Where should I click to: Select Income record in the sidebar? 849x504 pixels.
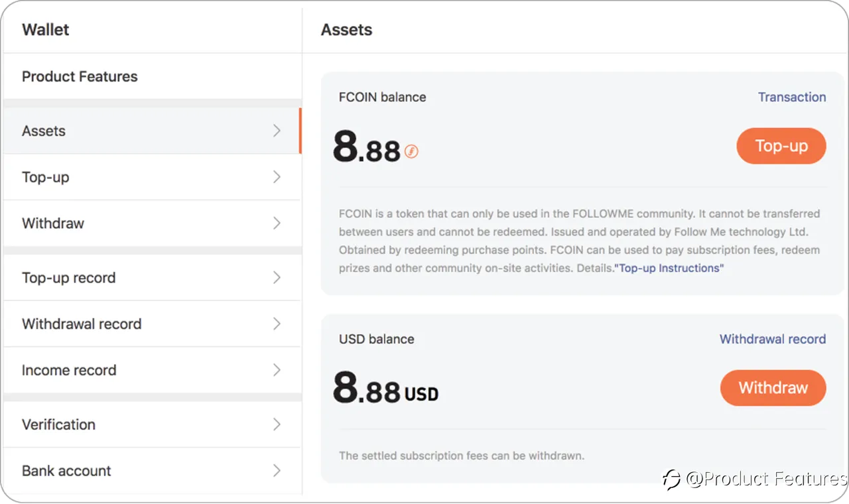pos(152,370)
